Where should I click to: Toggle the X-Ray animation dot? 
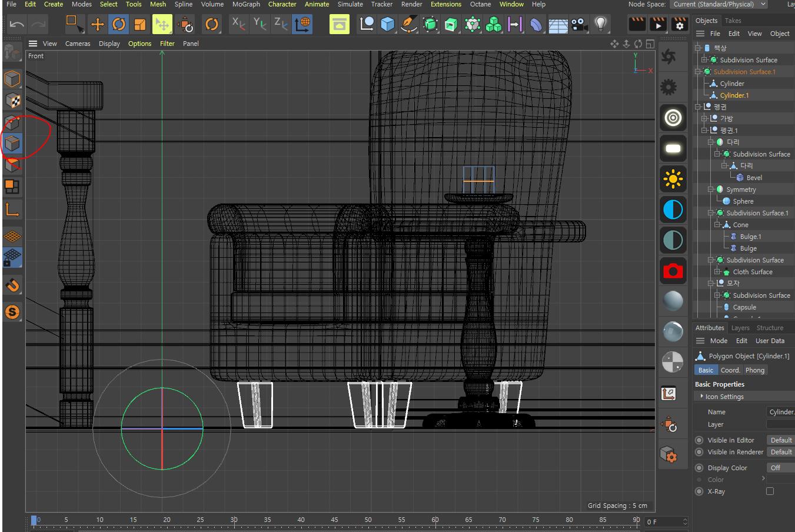[x=699, y=491]
